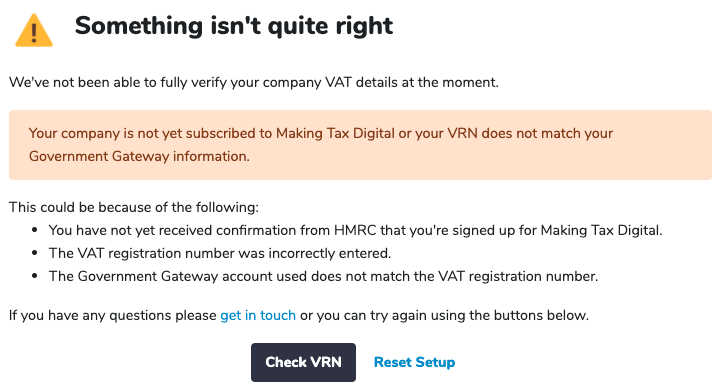
Task: Click Making Tax Digital words in alert box
Action: tap(335, 133)
